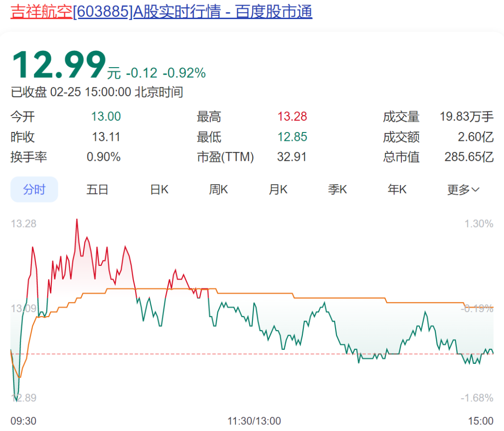Click the 总市值 value 285.65亿
The image size is (504, 431).
pos(469,157)
